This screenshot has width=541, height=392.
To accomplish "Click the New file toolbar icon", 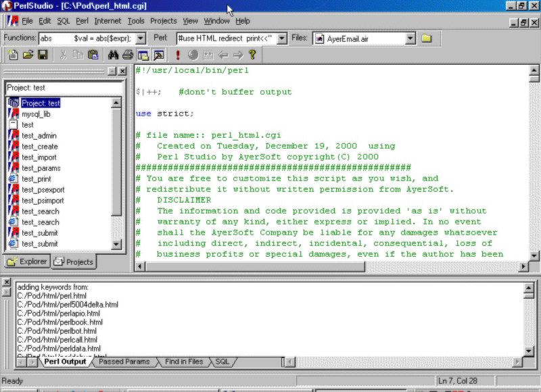I will click(13, 55).
